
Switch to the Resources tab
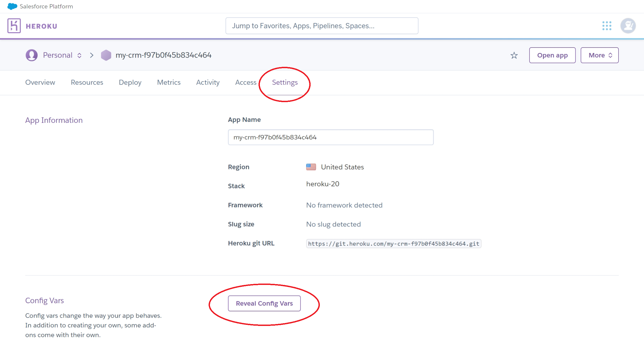[x=87, y=82]
